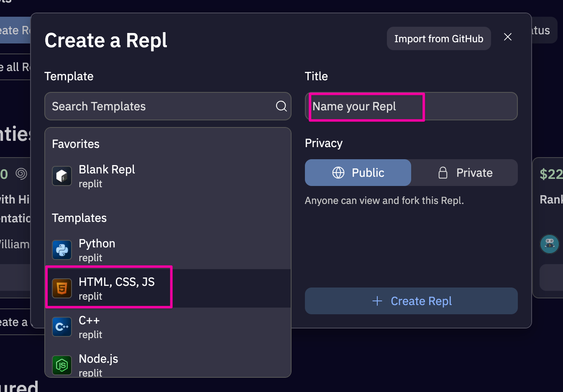This screenshot has width=563, height=392.
Task: Click the Node.js template icon
Action: point(62,365)
